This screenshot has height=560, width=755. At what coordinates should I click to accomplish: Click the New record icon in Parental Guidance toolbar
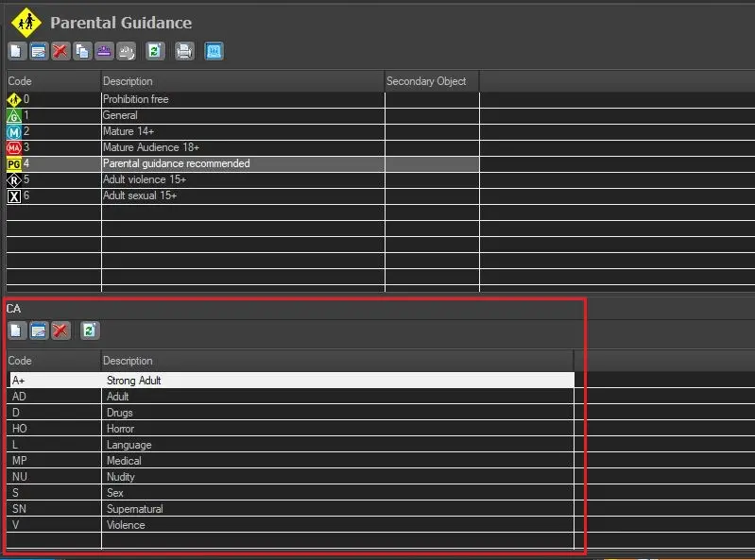coord(17,51)
